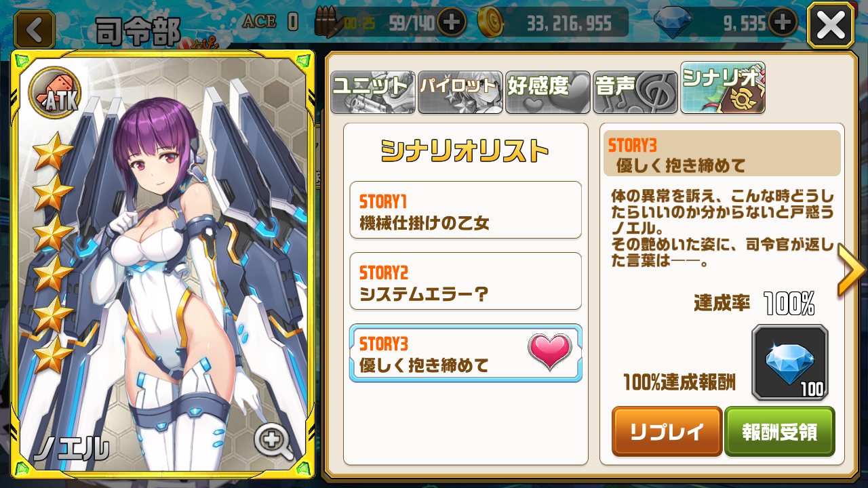Screen dimensions: 868x488
Task: Add diamonds using the plus icon
Action: pos(782,23)
